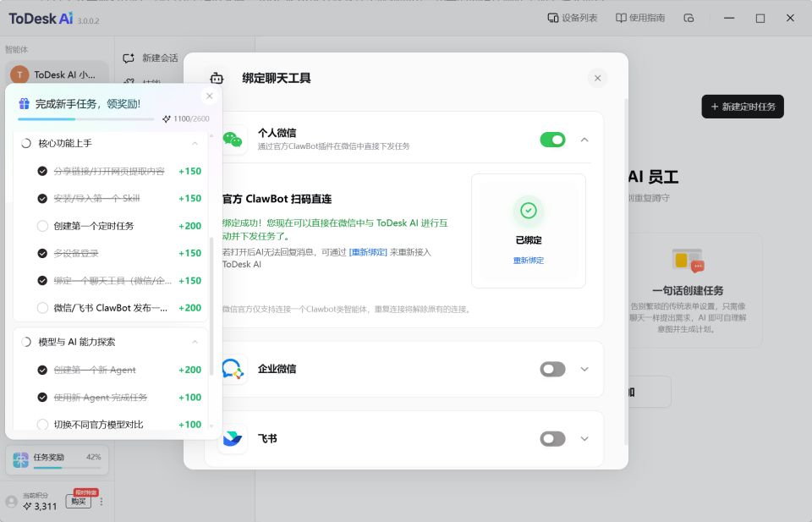Screen dimensions: 812x522
Task: Close the 完成新手任务 reward panel
Action: (x=209, y=96)
